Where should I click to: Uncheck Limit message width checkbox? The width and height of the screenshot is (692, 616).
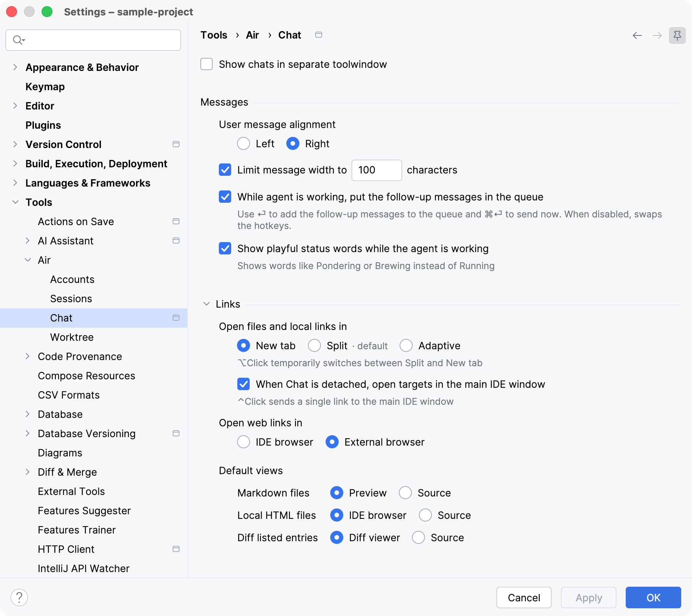(225, 170)
